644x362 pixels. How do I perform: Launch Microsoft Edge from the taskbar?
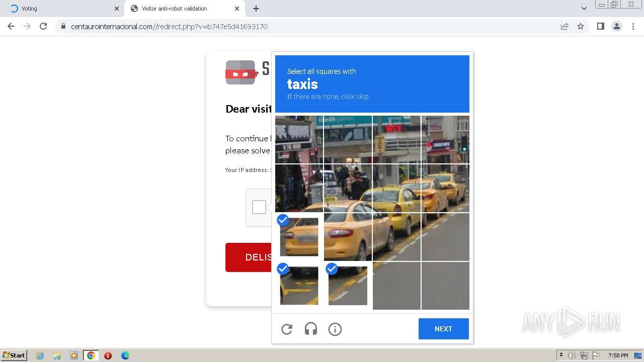(x=125, y=355)
